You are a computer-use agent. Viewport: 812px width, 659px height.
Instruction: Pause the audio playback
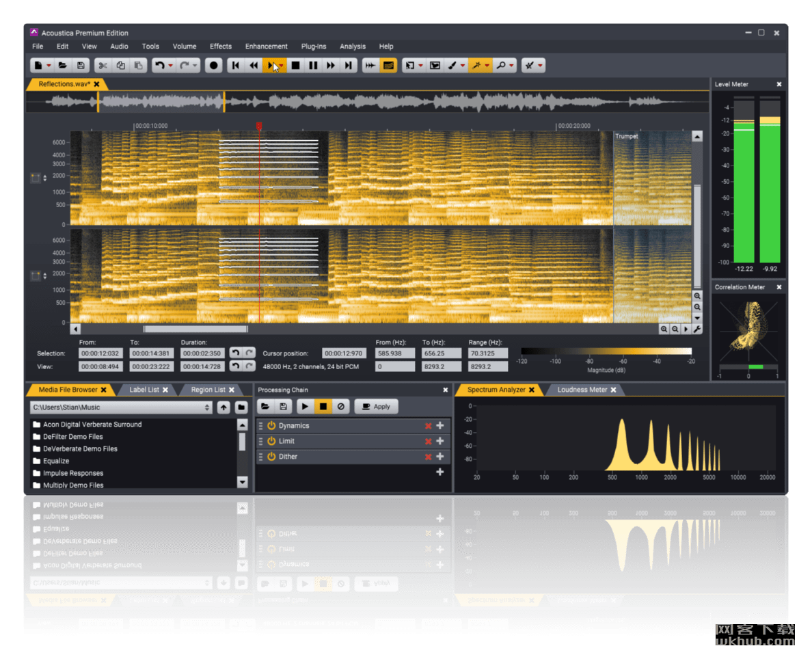click(313, 65)
